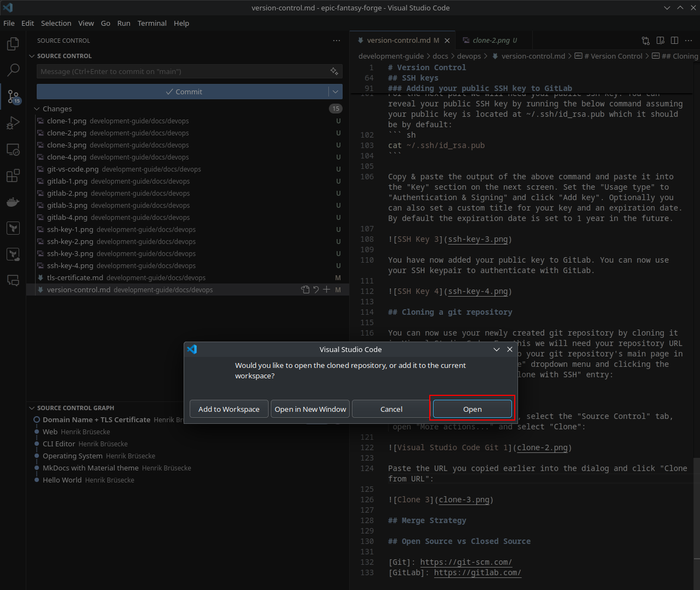Open the Terminal menu
This screenshot has width=700, height=590.
tap(152, 23)
